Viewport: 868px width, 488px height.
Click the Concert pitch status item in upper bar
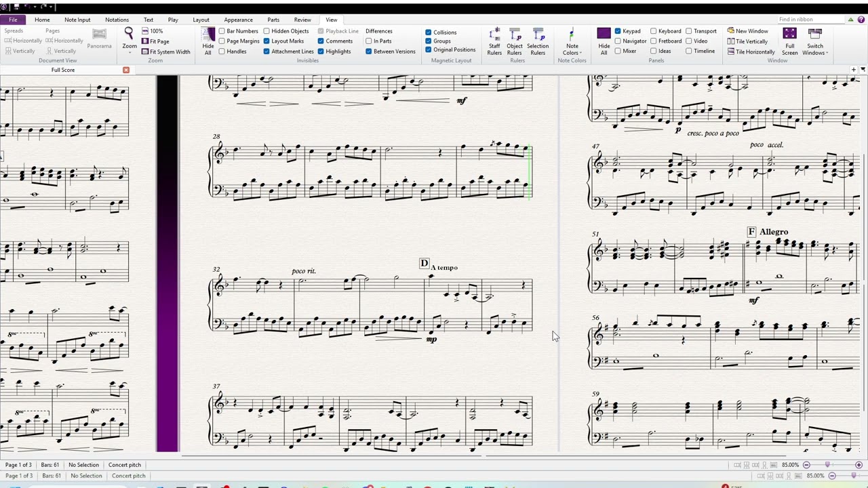point(125,465)
